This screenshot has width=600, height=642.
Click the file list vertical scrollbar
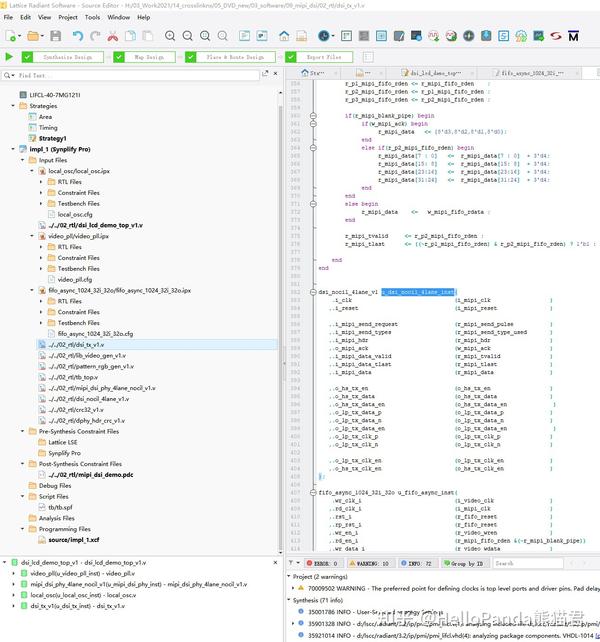[281, 323]
